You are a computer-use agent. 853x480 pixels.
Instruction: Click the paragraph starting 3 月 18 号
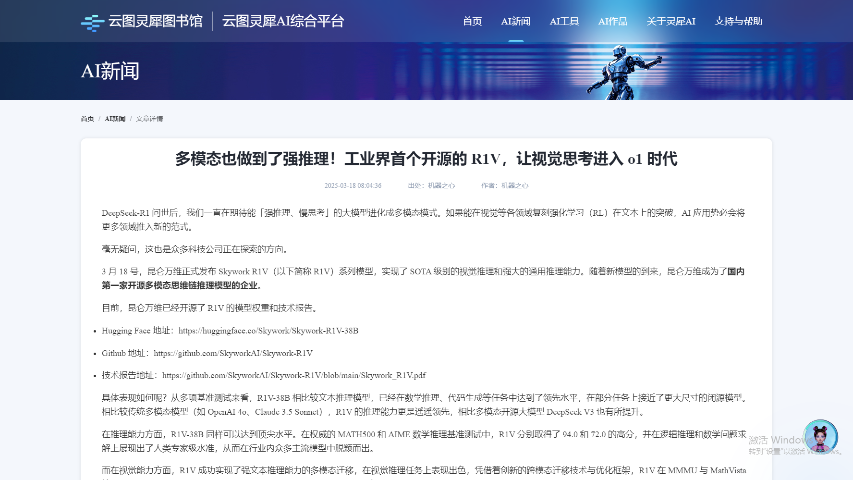[x=423, y=278]
